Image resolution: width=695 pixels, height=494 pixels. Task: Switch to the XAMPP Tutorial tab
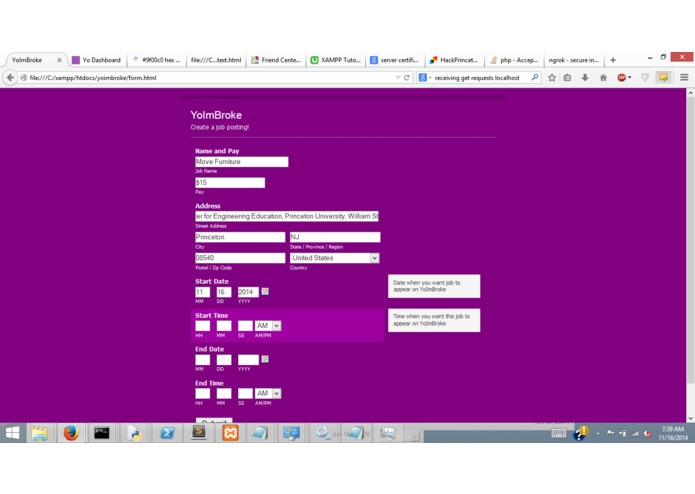pos(336,60)
